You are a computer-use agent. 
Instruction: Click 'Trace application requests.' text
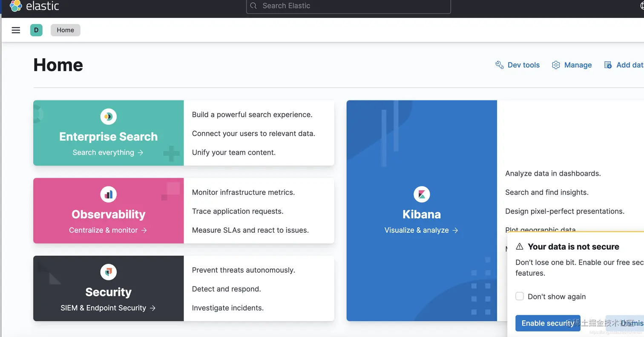click(x=238, y=211)
